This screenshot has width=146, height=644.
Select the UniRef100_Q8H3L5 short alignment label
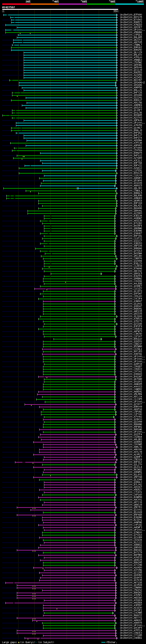[131, 274]
